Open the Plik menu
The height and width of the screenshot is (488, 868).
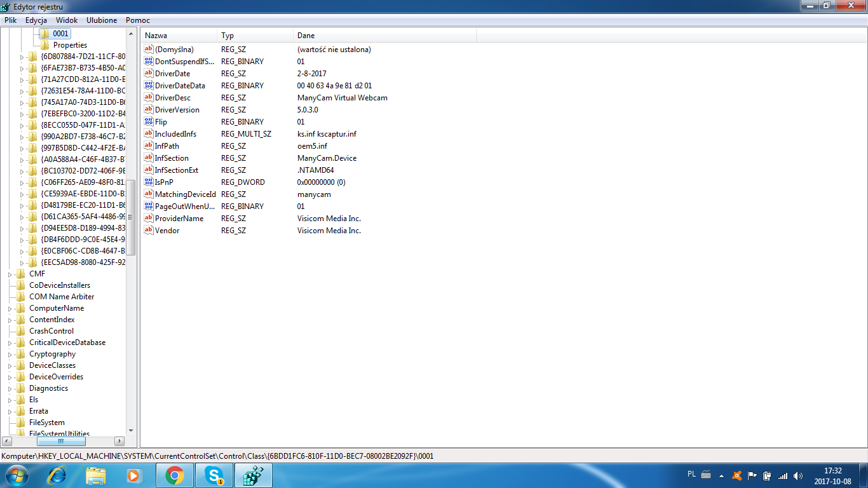pos(10,20)
